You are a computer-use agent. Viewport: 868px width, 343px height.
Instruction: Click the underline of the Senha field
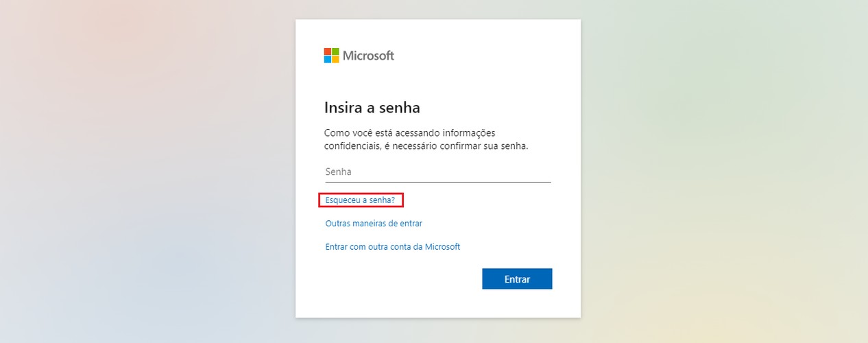pyautogui.click(x=437, y=182)
